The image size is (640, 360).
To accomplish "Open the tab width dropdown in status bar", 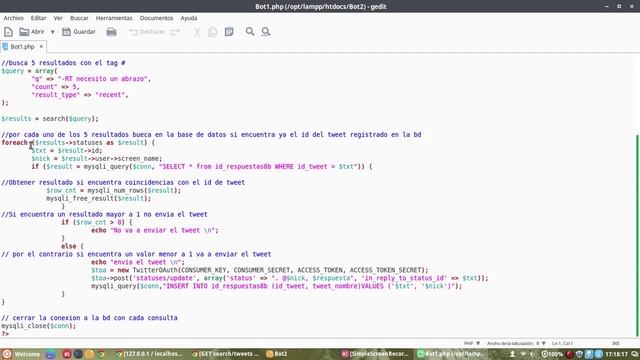I will (x=516, y=344).
